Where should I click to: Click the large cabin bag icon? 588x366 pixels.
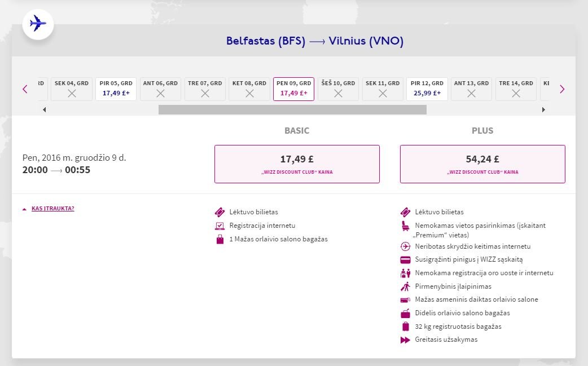tap(405, 313)
